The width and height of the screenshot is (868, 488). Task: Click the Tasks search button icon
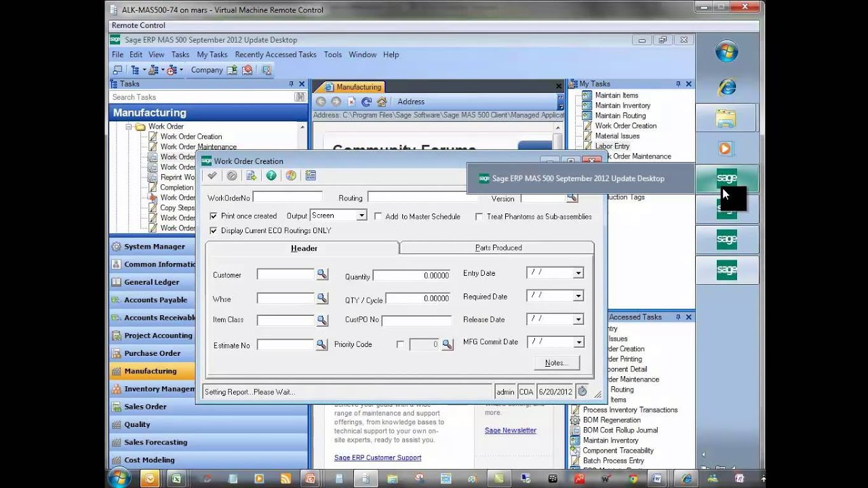tap(300, 97)
